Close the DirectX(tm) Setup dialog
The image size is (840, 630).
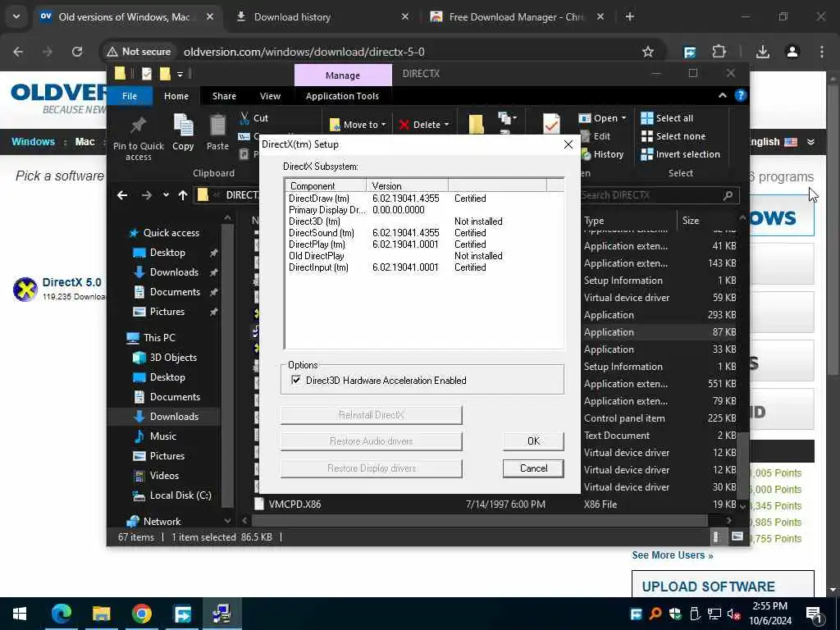tap(568, 144)
